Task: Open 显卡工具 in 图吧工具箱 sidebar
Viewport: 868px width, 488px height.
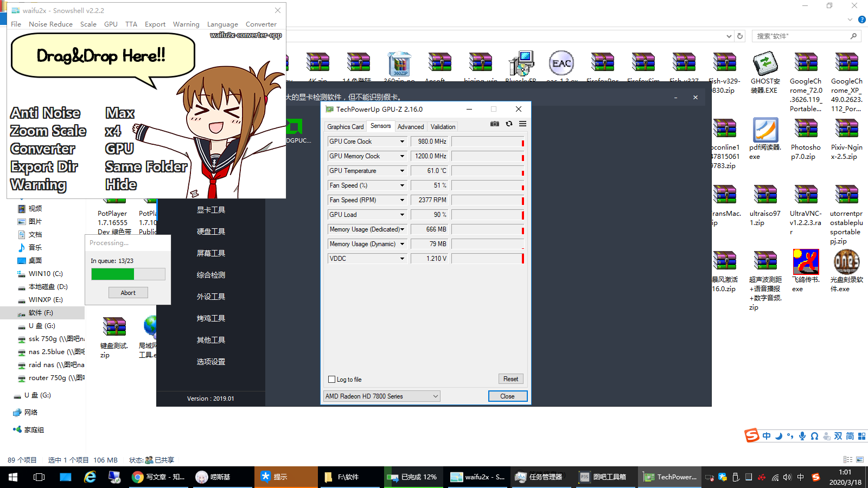Action: 211,210
